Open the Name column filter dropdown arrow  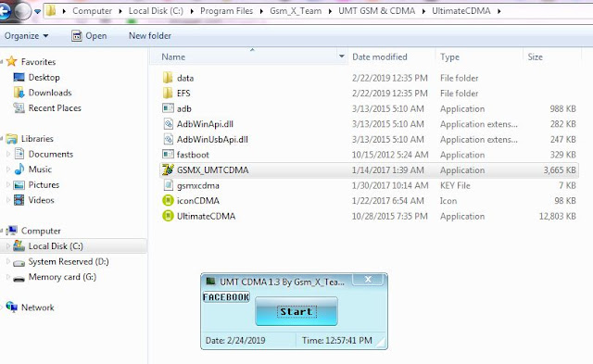(x=342, y=56)
